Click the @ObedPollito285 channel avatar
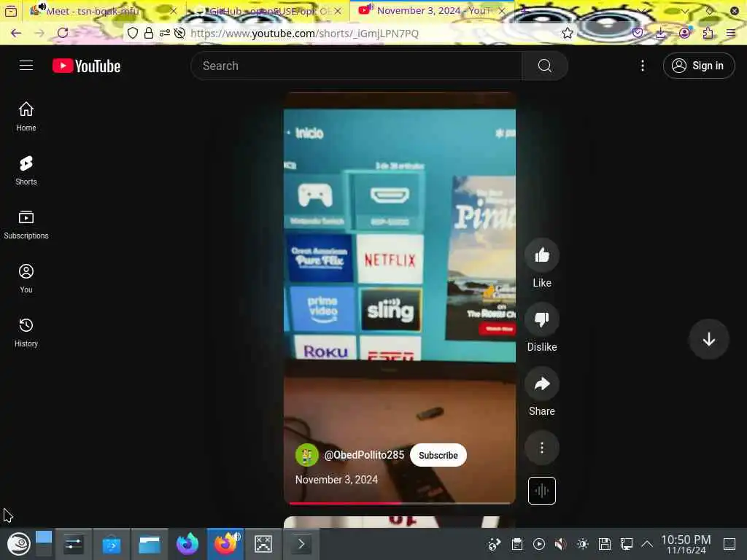The height and width of the screenshot is (560, 747). pyautogui.click(x=307, y=455)
